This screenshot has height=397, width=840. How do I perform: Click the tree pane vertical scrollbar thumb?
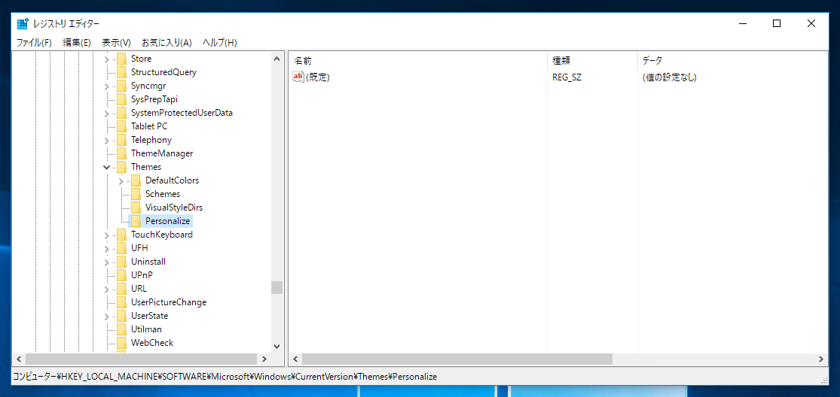(276, 288)
